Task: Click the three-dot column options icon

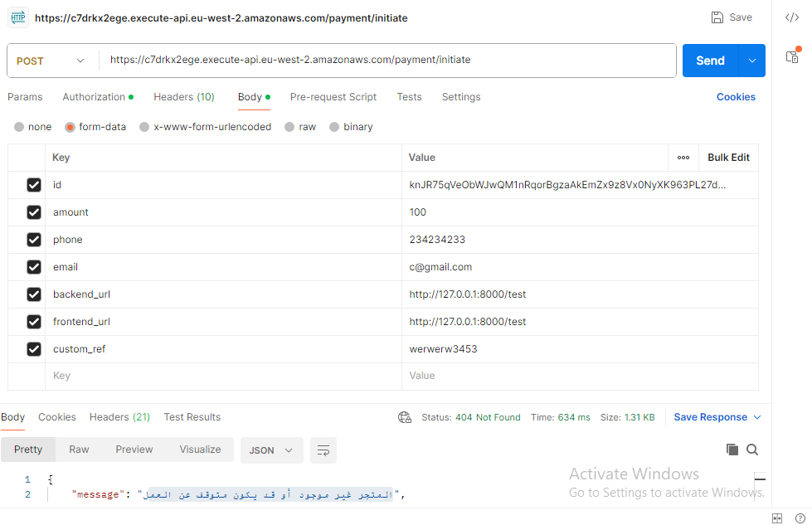Action: (683, 158)
